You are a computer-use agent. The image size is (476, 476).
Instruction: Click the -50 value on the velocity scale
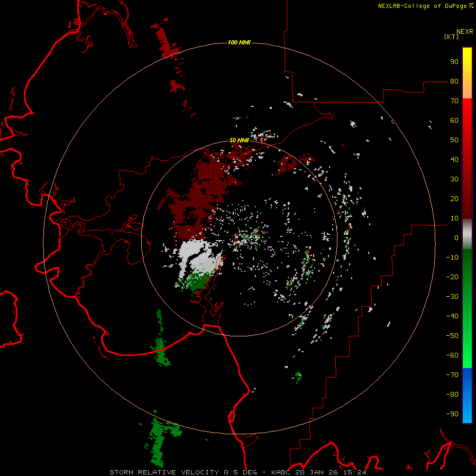coord(452,336)
